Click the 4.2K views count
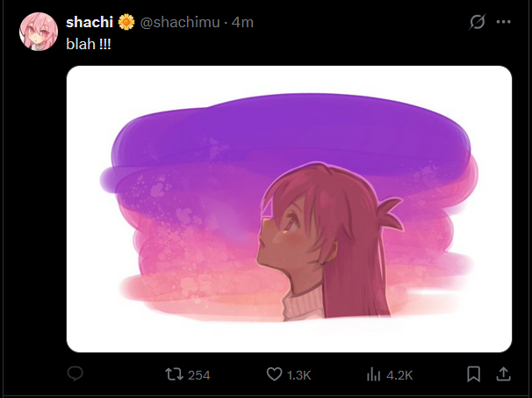This screenshot has height=398, width=532. (x=399, y=375)
